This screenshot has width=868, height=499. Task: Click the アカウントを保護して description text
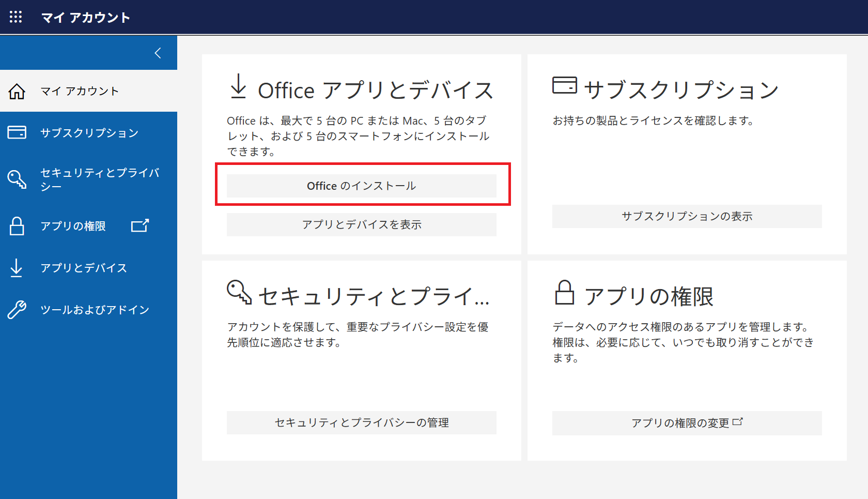[x=358, y=335]
